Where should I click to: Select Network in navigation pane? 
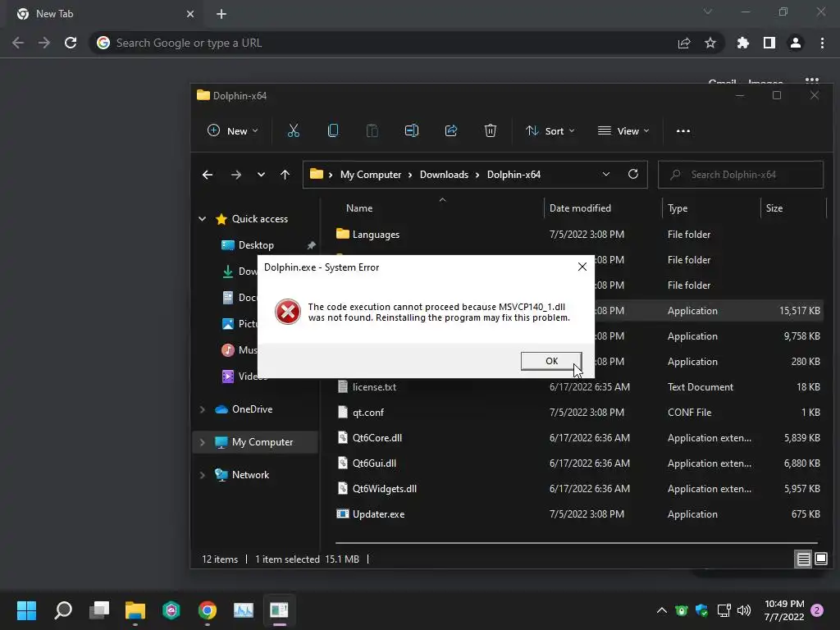[x=250, y=475]
